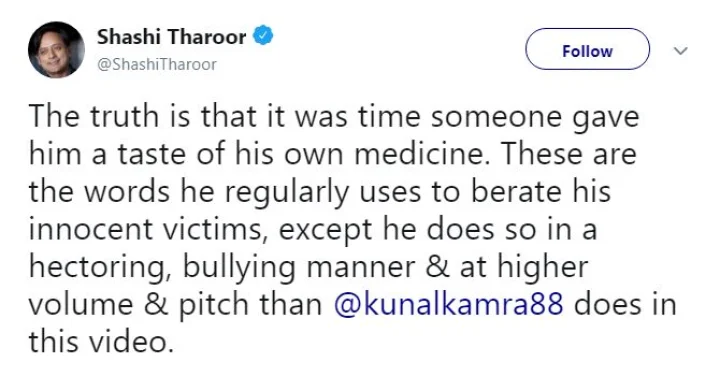720x377 pixels.
Task: Click the word 'victims' in the tweet
Action: point(214,229)
